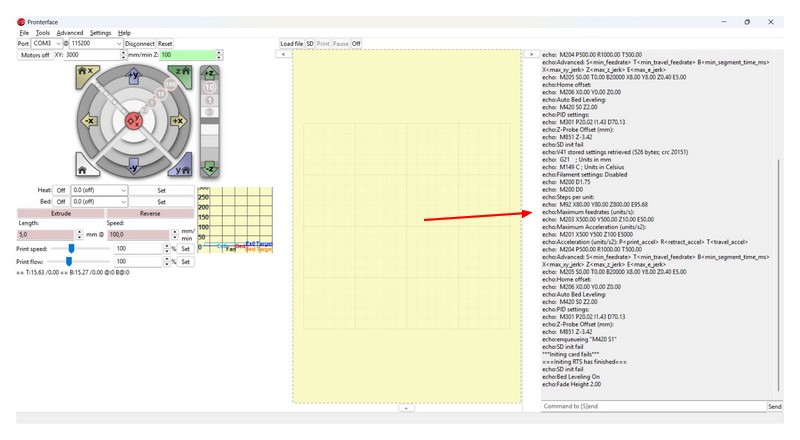Turn off the bed heater with Bed Off

(60, 201)
